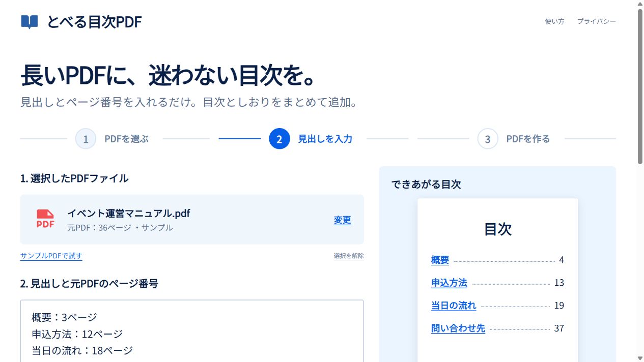644x362 pixels.
Task: Go to step 1 PDFを選ぶ
Action: coord(112,139)
